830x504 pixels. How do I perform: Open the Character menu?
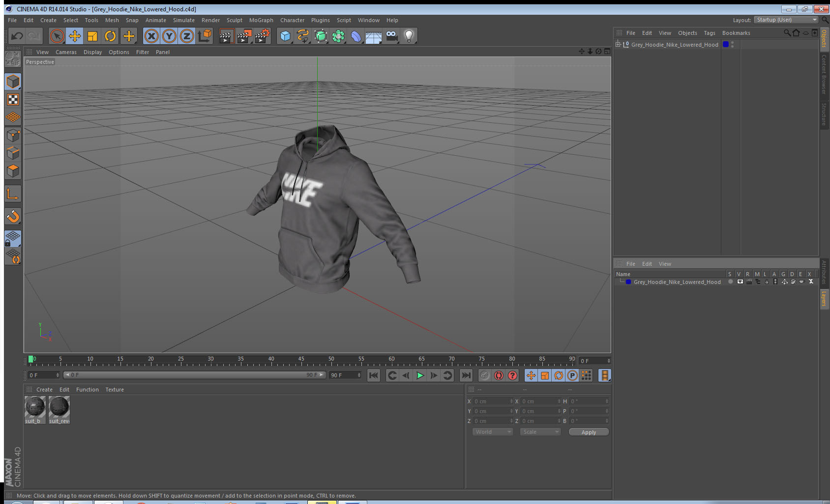[292, 20]
